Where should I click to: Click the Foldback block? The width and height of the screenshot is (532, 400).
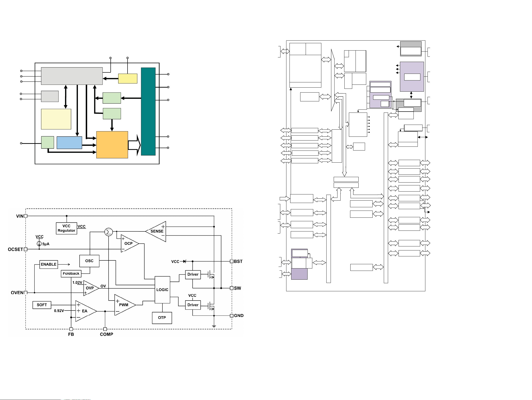pos(71,273)
